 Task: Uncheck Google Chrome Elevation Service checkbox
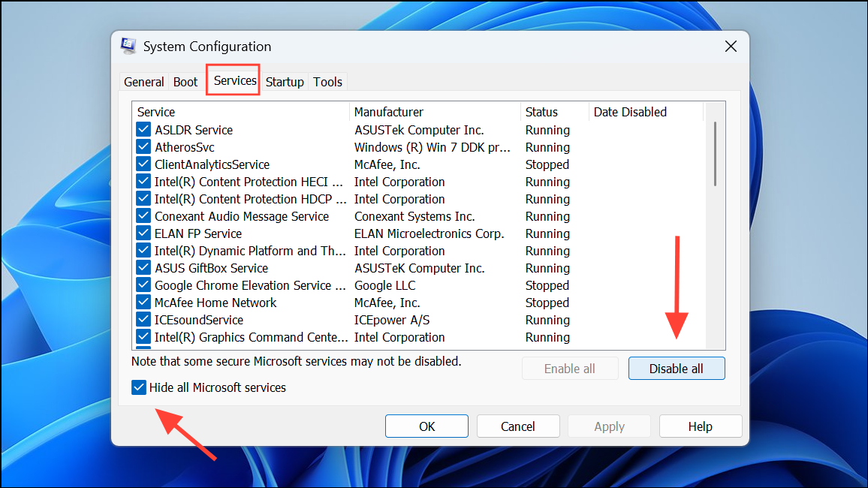coord(143,285)
